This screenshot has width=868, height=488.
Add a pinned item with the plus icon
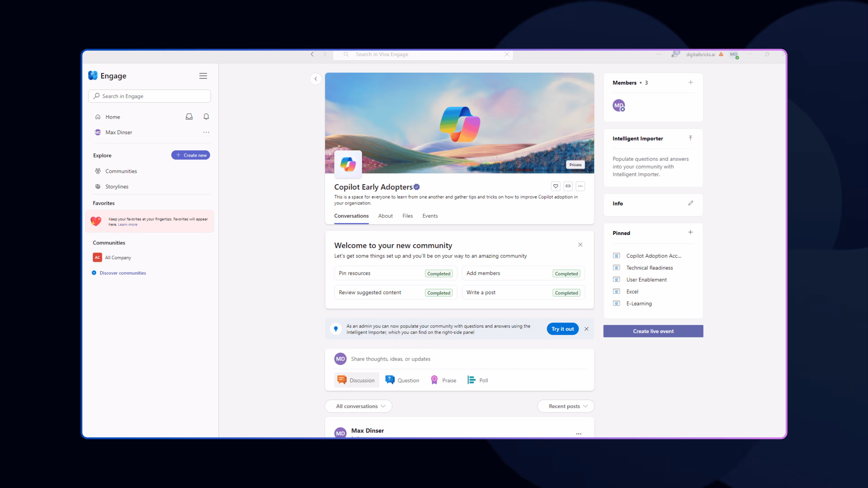[x=690, y=232]
